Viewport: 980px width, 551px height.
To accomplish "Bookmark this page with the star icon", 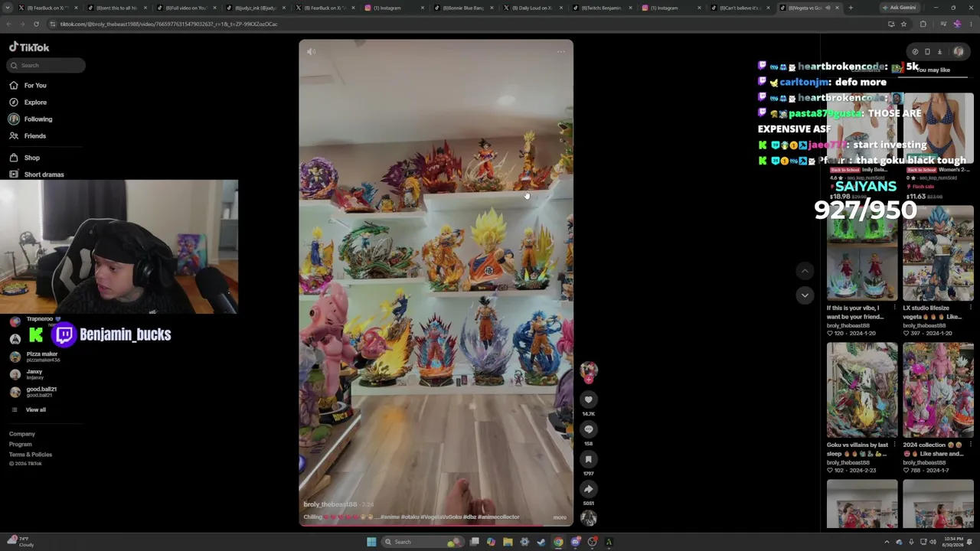I will click(x=903, y=24).
